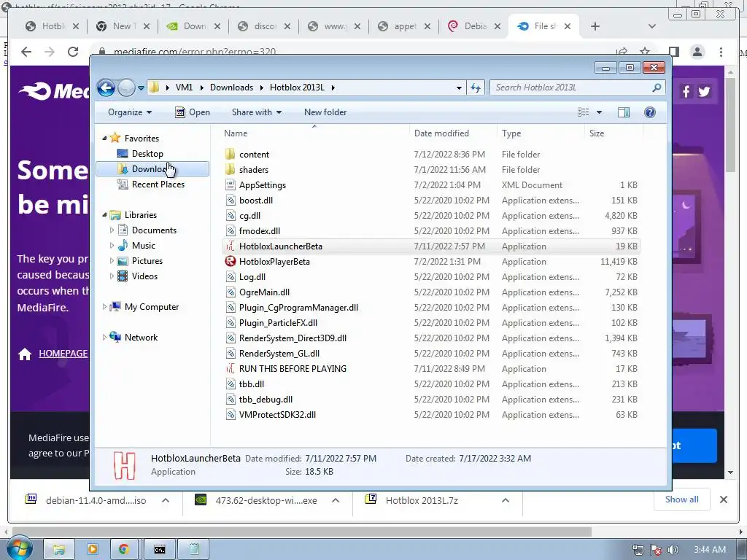Click Show all downloads in Chrome
Image resolution: width=747 pixels, height=560 pixels.
[x=682, y=499]
